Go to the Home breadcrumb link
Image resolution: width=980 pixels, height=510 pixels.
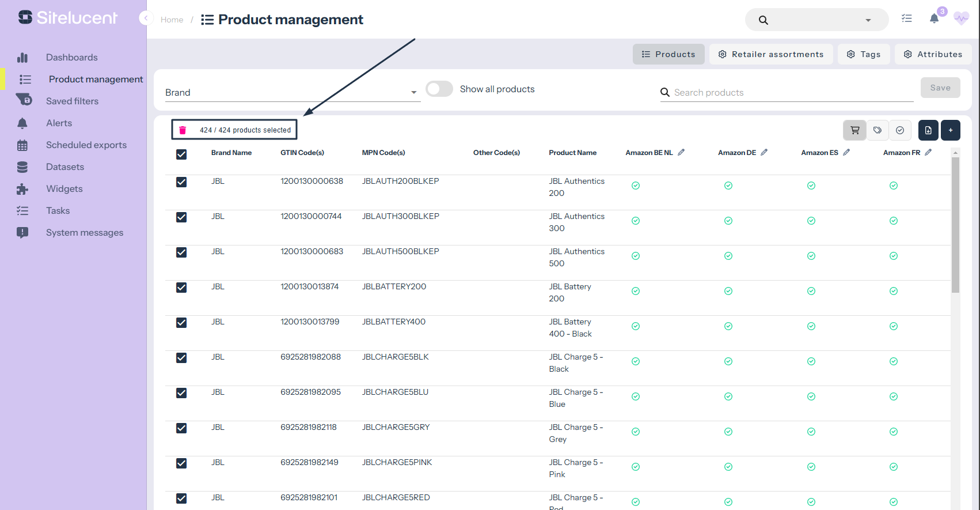172,20
